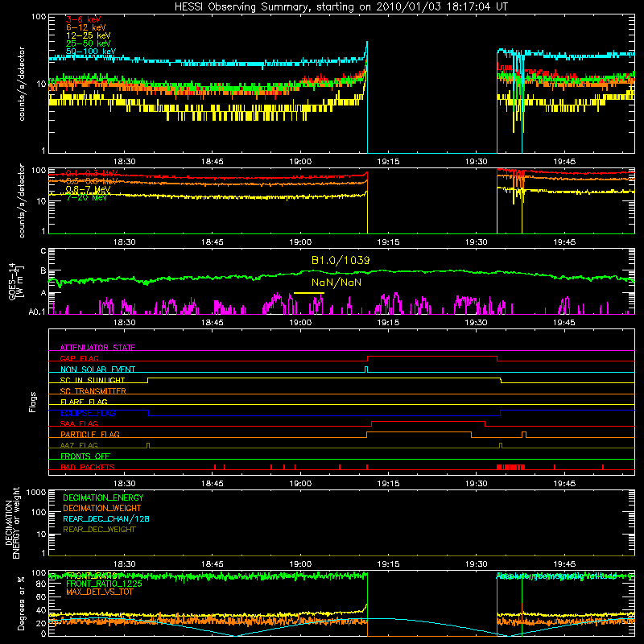This screenshot has height=644, width=644.
Task: Click the NaN/NaN annotation in GOES panel
Action: click(336, 283)
